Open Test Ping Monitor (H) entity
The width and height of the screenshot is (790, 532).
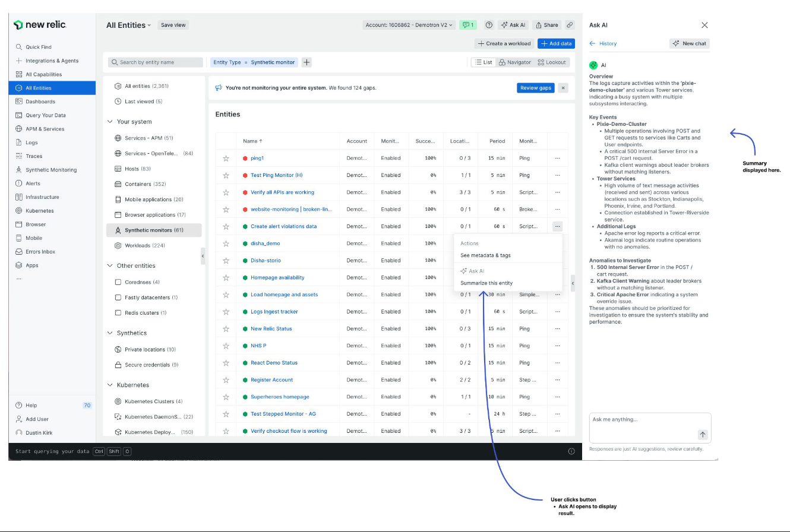click(x=276, y=176)
